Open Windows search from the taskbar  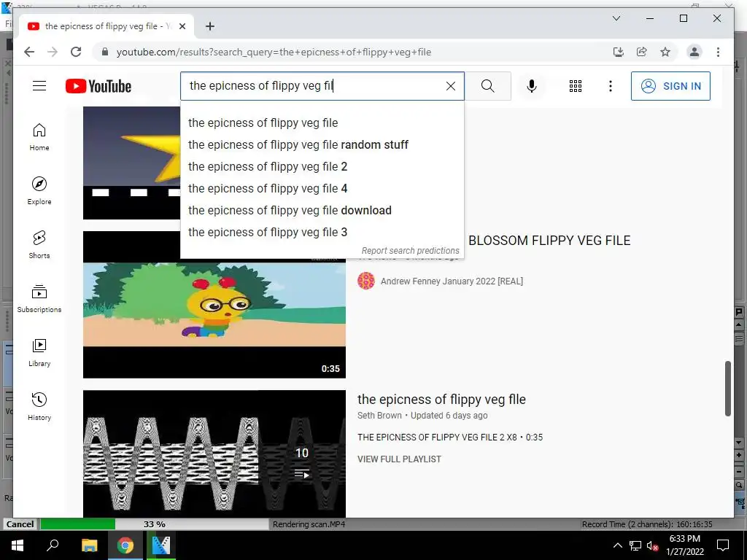click(53, 545)
